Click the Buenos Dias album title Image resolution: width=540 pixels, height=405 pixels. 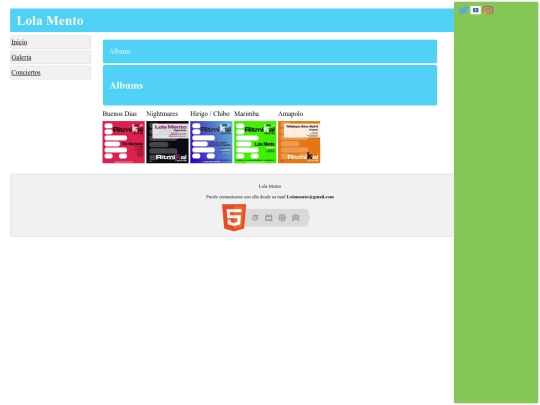click(x=120, y=114)
